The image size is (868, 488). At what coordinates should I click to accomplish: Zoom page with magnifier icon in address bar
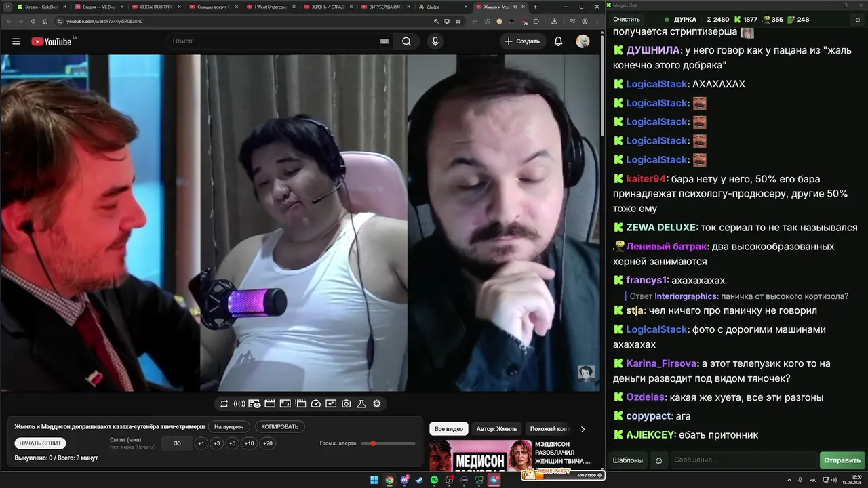pos(437,21)
